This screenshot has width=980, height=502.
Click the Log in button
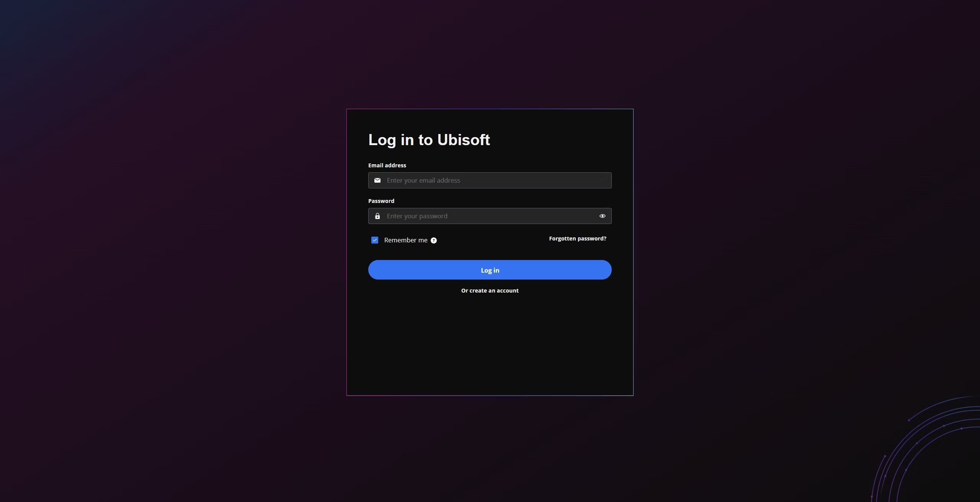(x=490, y=270)
